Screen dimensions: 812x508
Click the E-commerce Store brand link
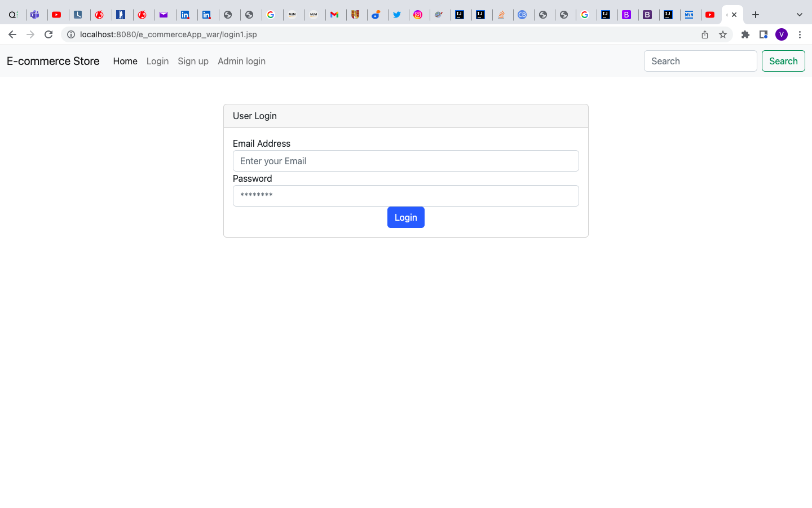click(53, 61)
